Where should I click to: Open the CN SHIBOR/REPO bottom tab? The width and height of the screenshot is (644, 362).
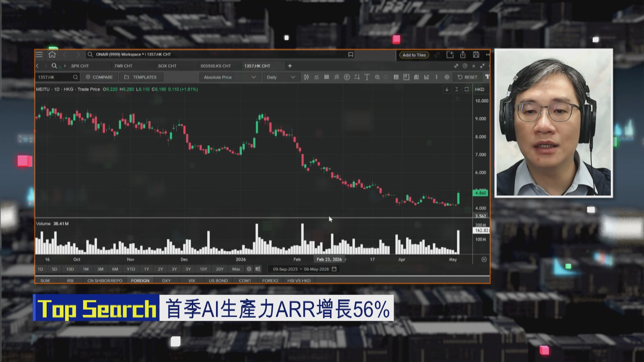click(105, 281)
